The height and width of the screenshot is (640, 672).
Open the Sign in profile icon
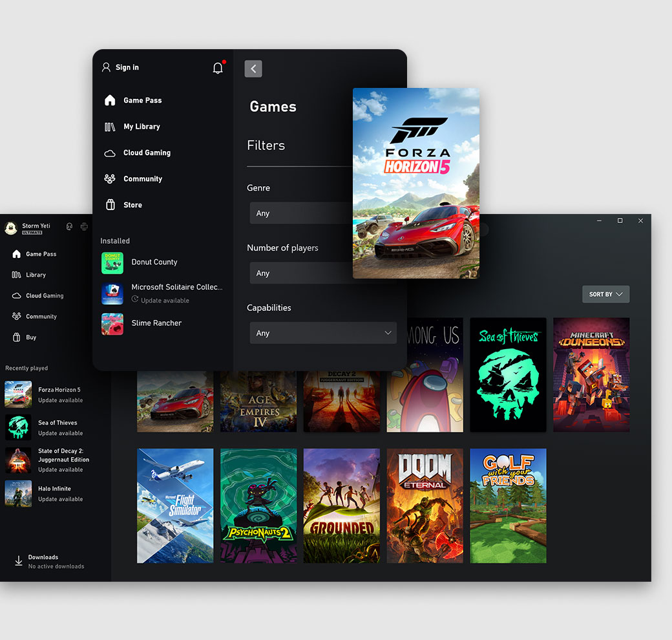107,67
